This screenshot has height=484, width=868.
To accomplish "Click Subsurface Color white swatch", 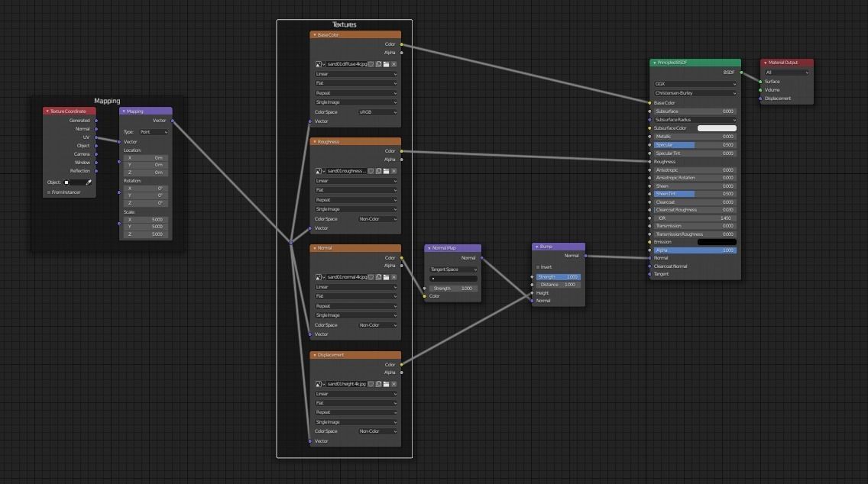I will point(717,128).
